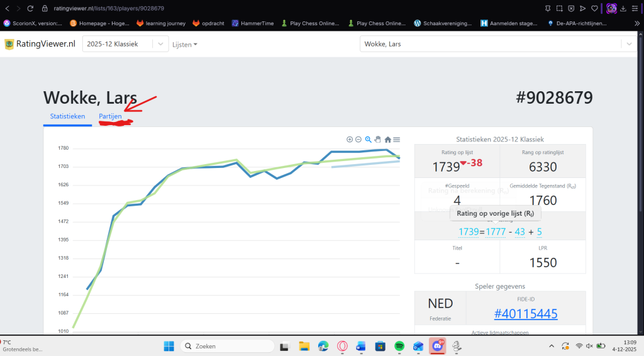Click the chart zoom out minus icon

(x=358, y=140)
